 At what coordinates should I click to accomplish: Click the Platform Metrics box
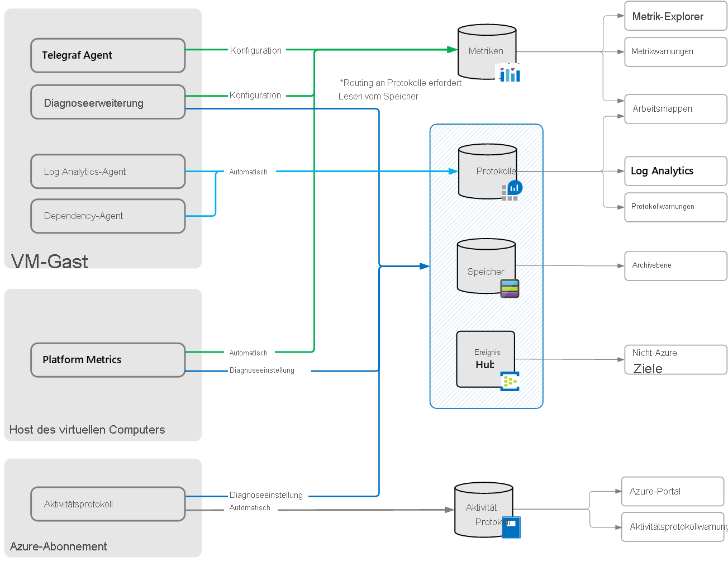pyautogui.click(x=108, y=360)
